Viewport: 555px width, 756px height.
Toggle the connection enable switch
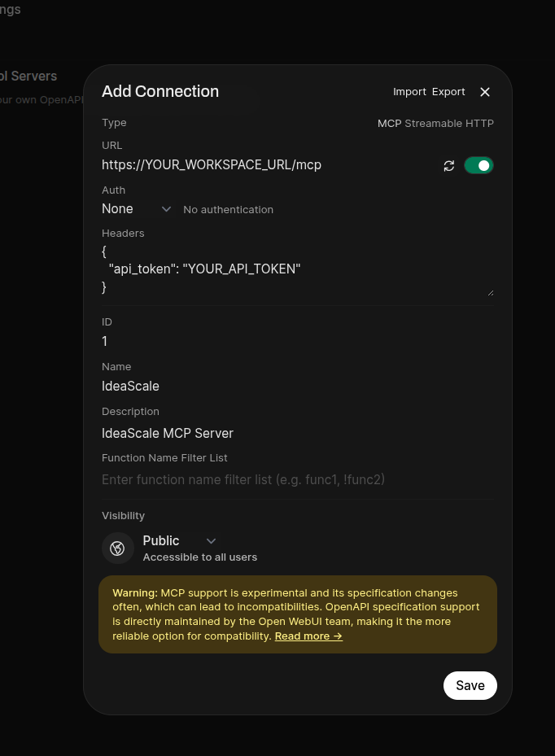[x=479, y=166]
